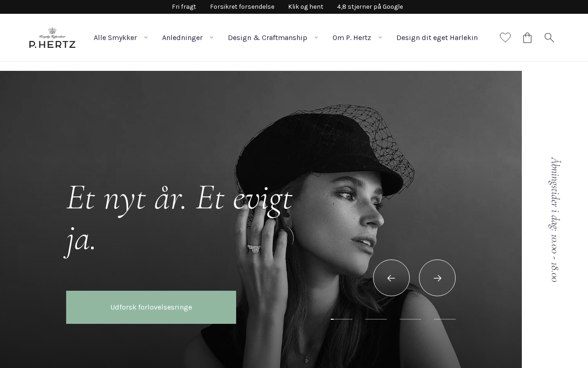Expand the Alle Smykker chevron
The height and width of the screenshot is (368, 588).
pos(146,38)
